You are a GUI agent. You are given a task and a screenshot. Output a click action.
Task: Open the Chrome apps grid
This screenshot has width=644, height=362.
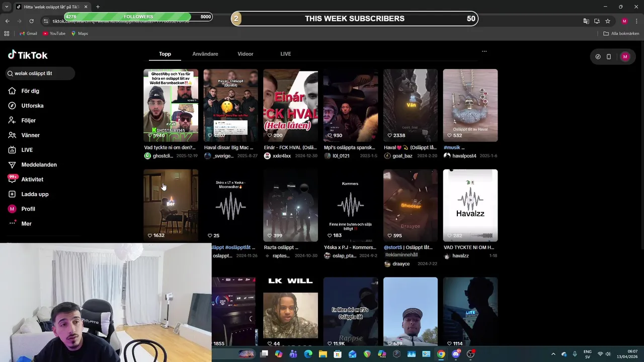pyautogui.click(x=7, y=34)
